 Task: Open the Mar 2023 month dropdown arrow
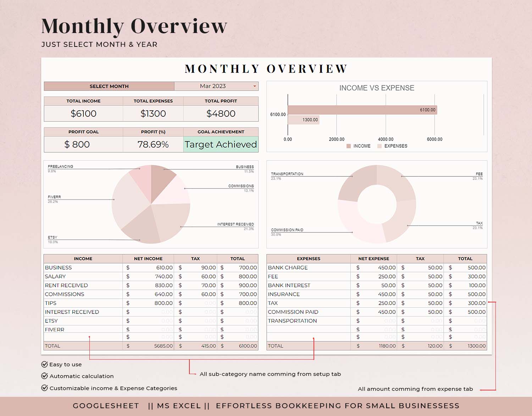click(x=255, y=86)
